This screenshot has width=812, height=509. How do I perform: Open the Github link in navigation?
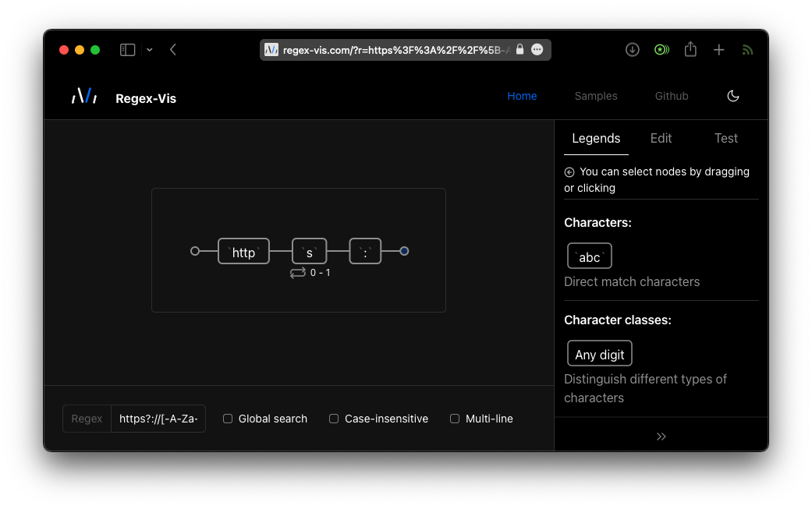pos(672,96)
